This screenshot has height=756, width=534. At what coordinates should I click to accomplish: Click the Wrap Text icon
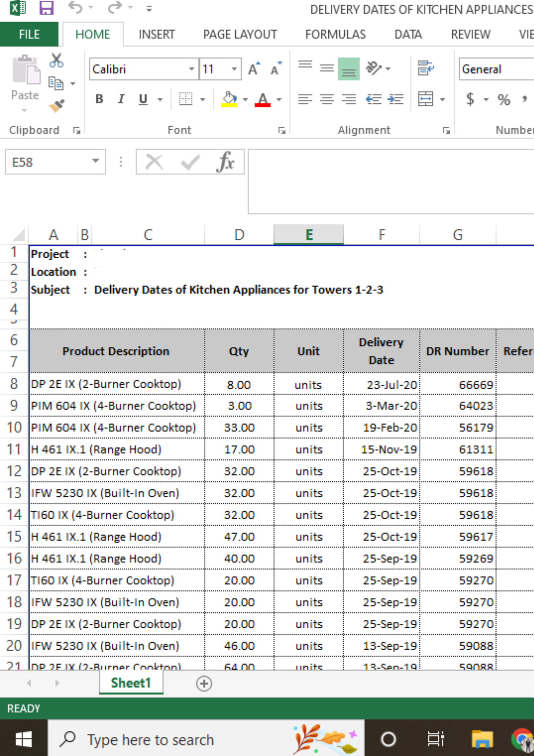[x=426, y=68]
